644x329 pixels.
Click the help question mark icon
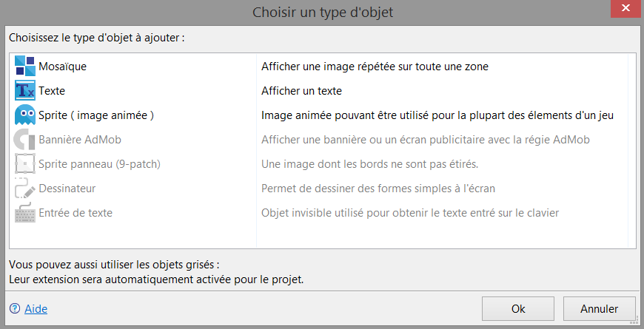click(15, 308)
